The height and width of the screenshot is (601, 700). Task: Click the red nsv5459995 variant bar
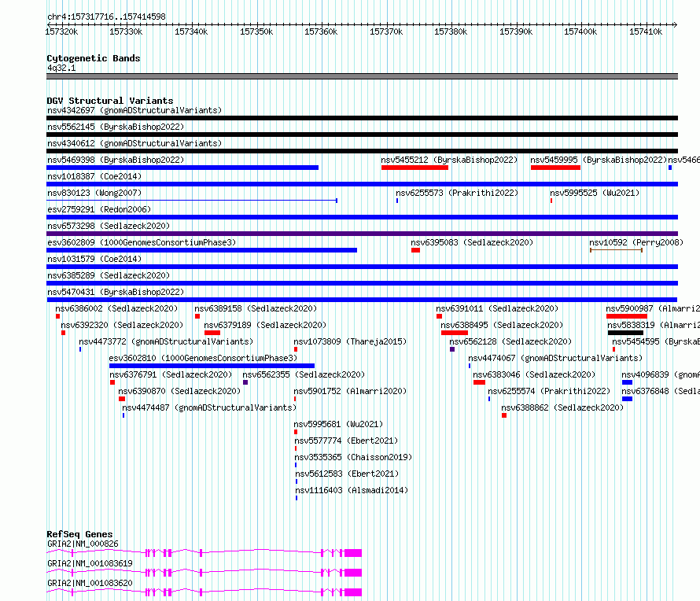[555, 168]
